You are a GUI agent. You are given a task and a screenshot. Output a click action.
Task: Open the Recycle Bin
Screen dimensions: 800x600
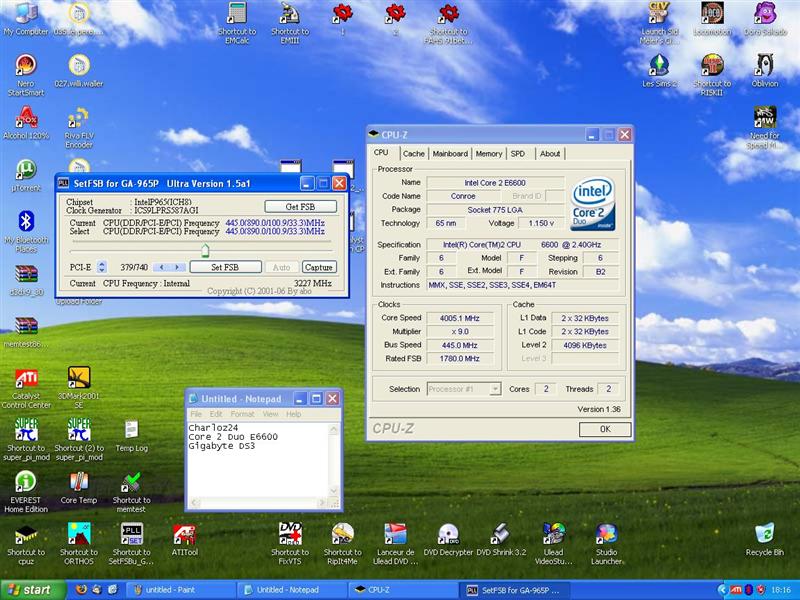764,539
